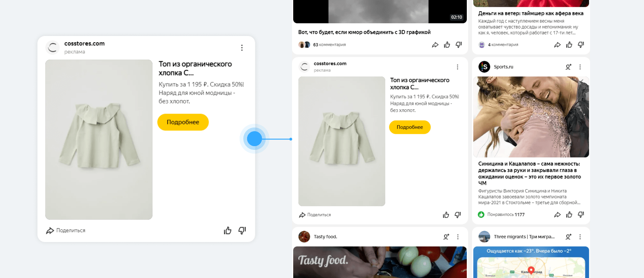Click Поделиться on the enlarged ad card

66,230
